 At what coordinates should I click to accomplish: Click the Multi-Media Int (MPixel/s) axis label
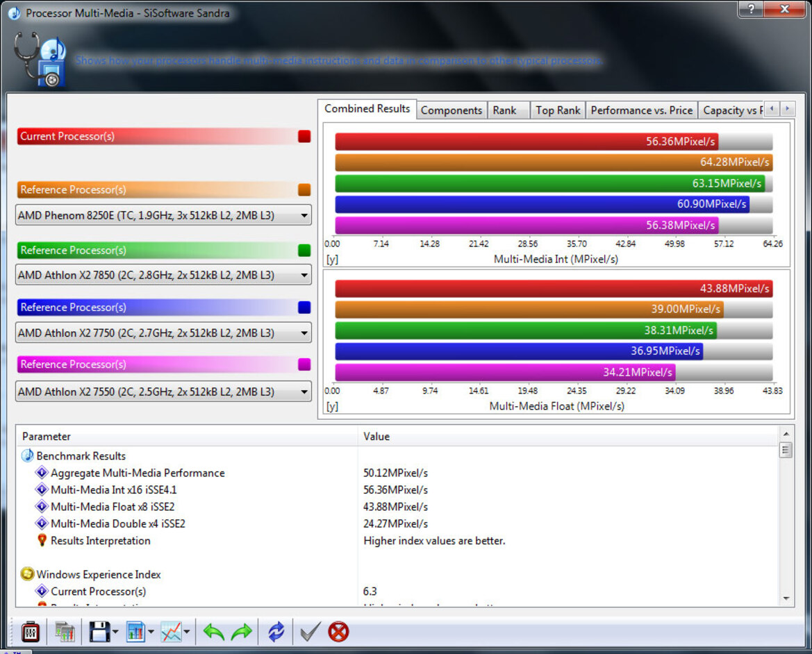[556, 259]
